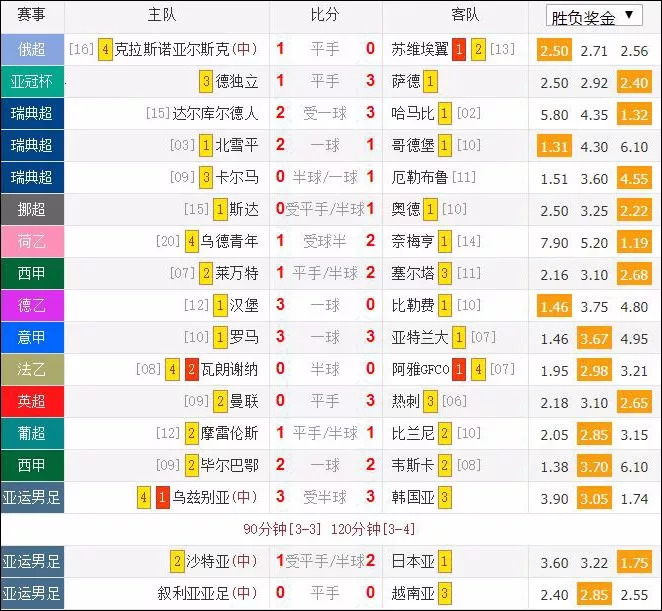
Task: Click yellow card 1 beside 奥德
Action: coord(430,209)
